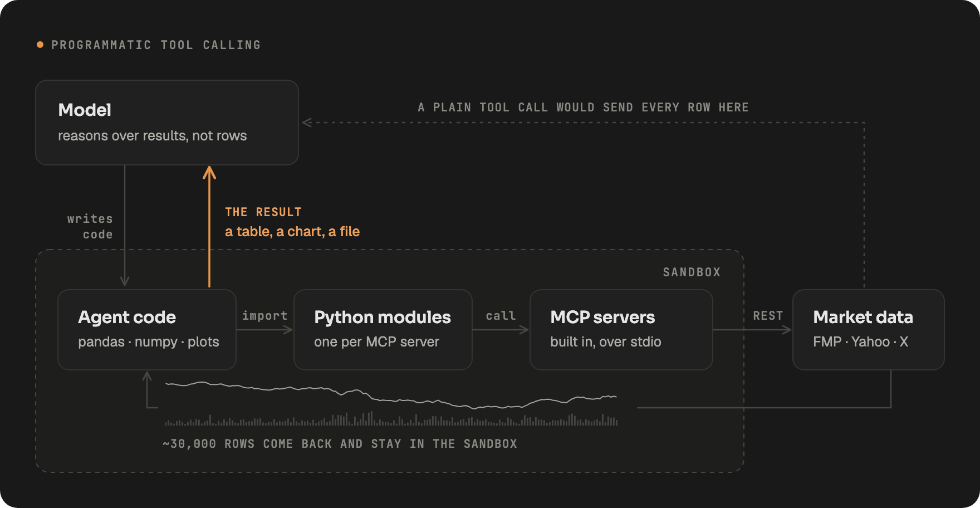The image size is (980, 508).
Task: Select the "Python modules" heading
Action: coord(383,317)
